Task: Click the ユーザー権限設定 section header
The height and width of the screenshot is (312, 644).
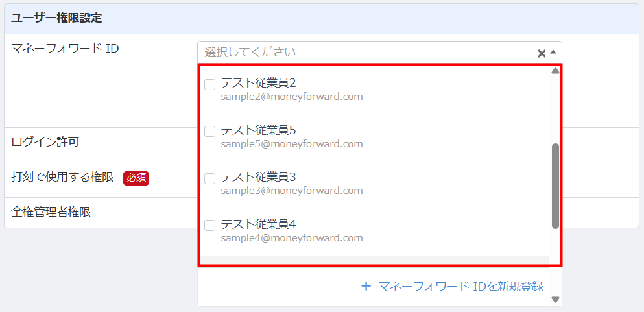Action: pos(56,18)
